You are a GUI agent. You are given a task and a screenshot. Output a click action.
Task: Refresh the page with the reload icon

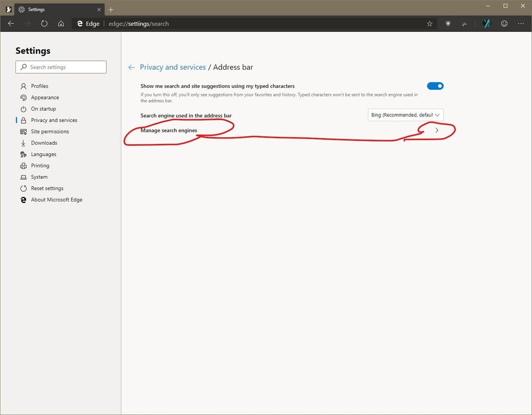click(44, 23)
